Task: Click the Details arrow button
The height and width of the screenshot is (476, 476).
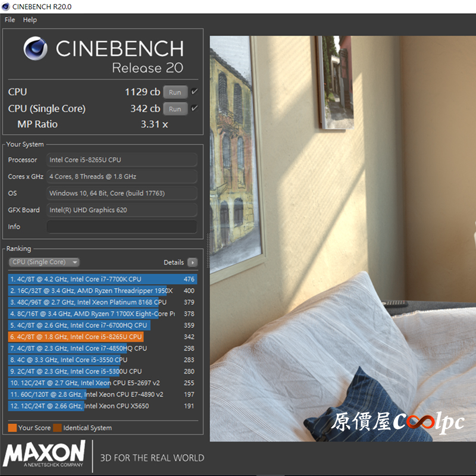Action: 192,262
